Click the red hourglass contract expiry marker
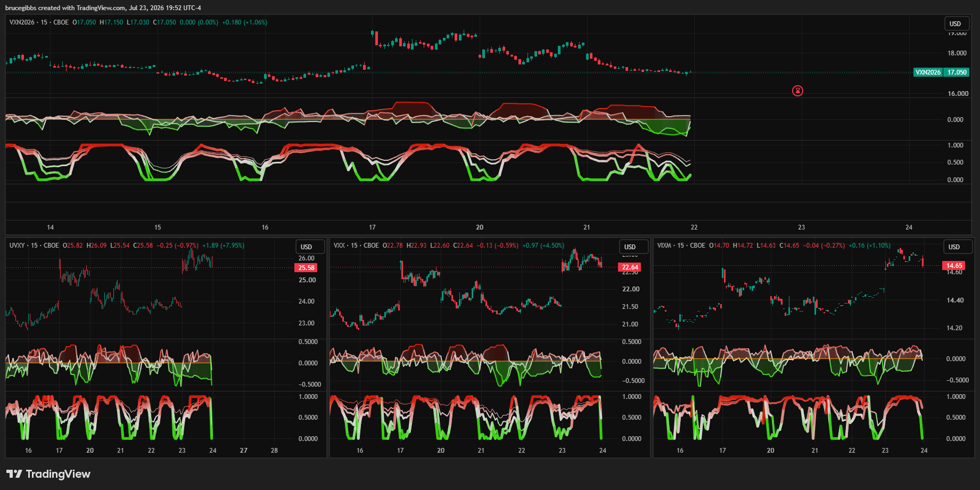 coord(797,91)
